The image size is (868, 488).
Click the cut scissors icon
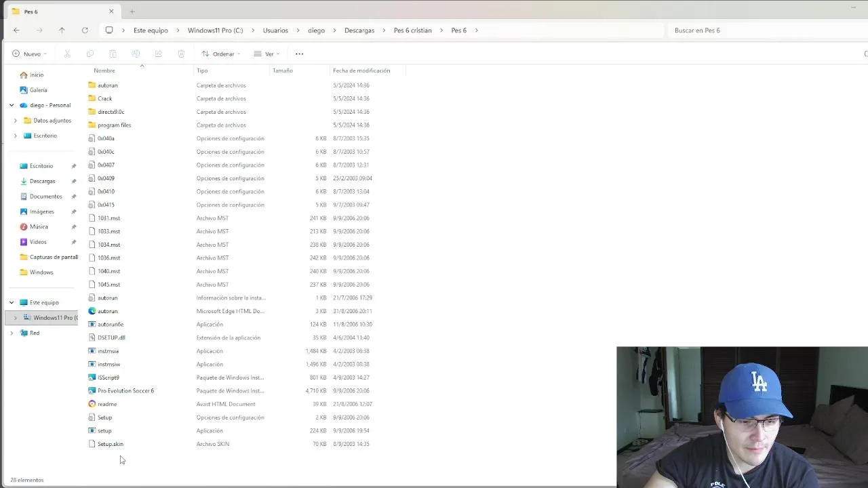67,54
